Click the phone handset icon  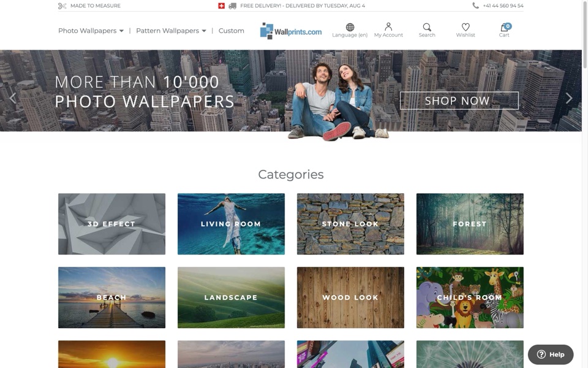(475, 6)
